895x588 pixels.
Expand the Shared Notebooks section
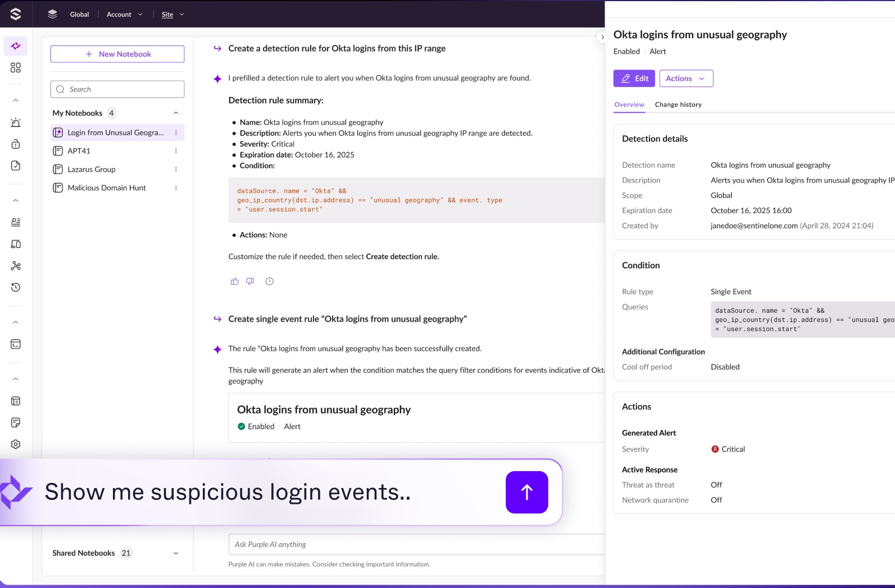point(176,553)
